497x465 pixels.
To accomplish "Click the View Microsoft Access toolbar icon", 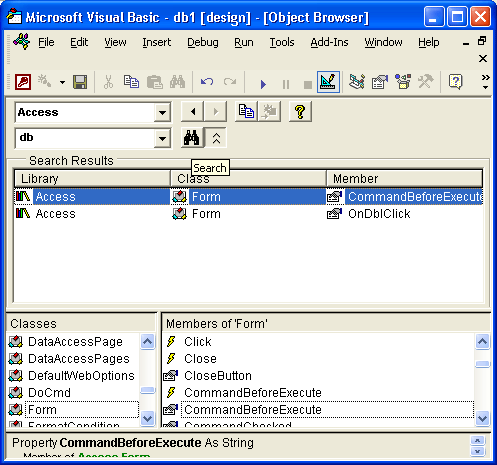I will click(23, 82).
